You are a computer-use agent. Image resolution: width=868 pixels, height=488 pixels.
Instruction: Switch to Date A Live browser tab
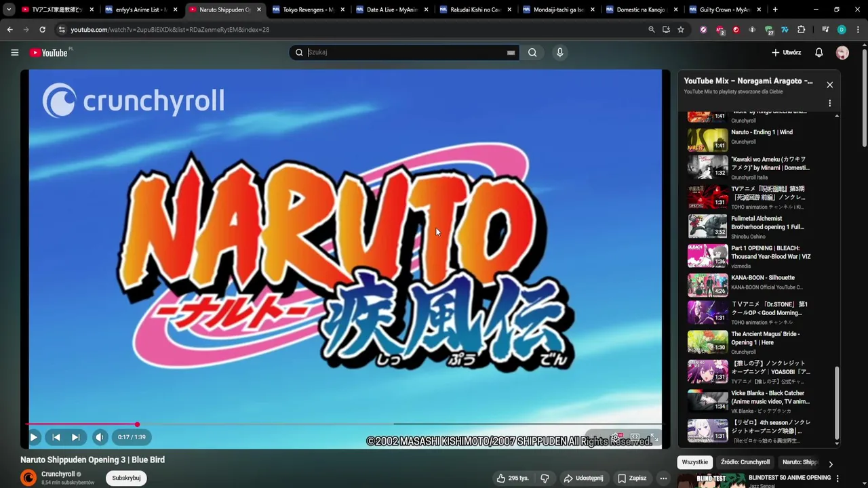(392, 9)
